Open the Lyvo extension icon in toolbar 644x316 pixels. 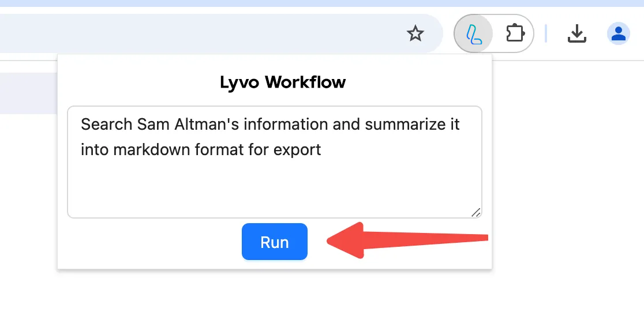pos(474,33)
